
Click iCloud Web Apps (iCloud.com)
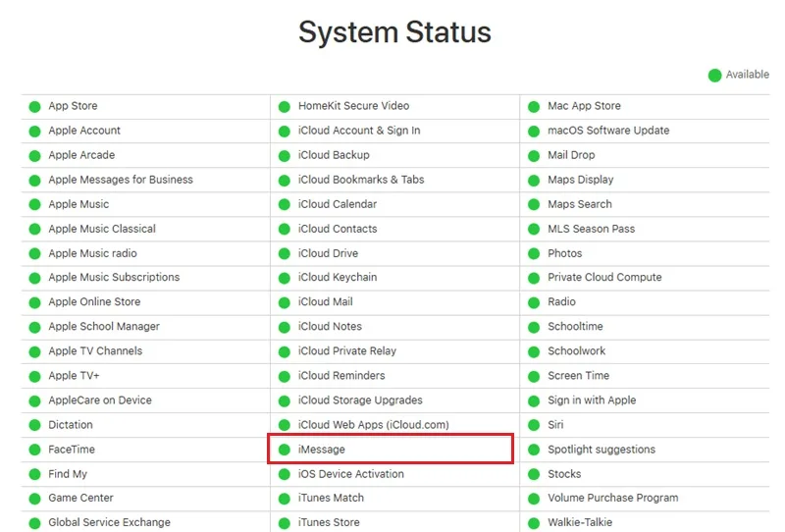[374, 425]
